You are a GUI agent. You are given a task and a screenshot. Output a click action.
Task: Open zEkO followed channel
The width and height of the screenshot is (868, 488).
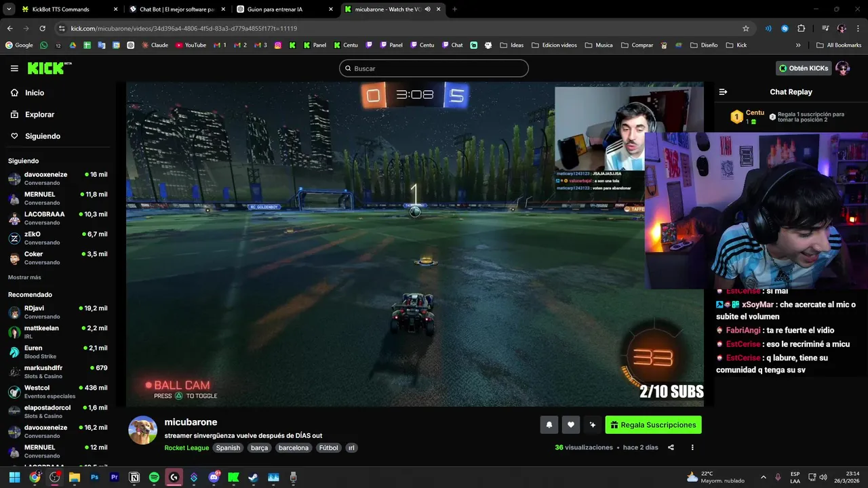(58, 238)
